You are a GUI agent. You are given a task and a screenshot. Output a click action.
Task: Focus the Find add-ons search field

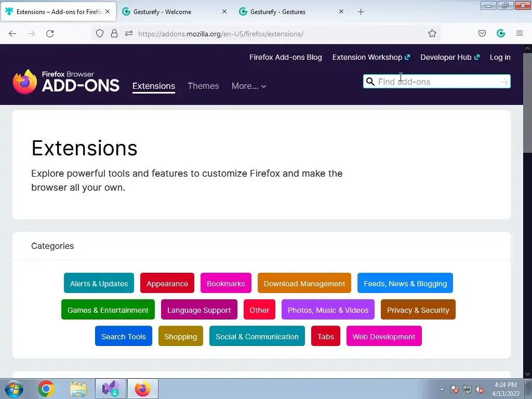click(x=436, y=82)
